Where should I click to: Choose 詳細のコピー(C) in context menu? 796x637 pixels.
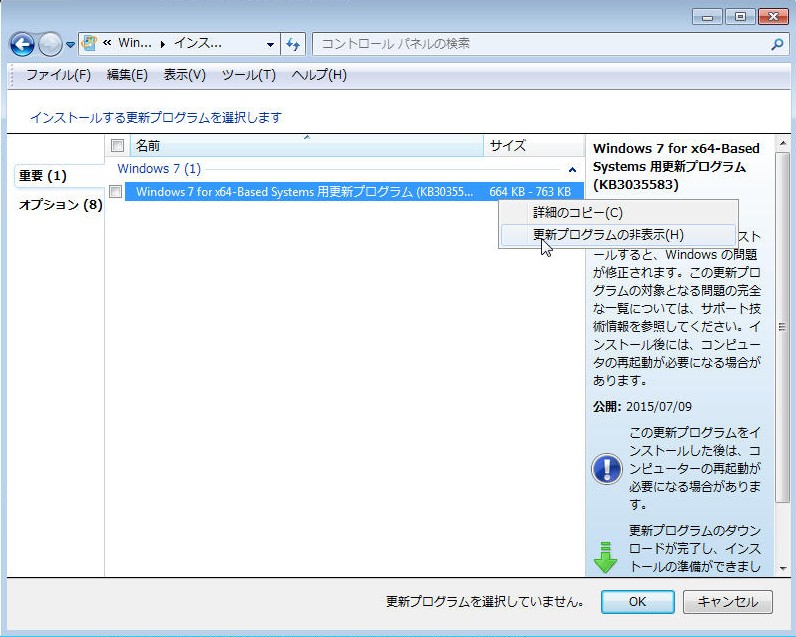click(x=618, y=212)
